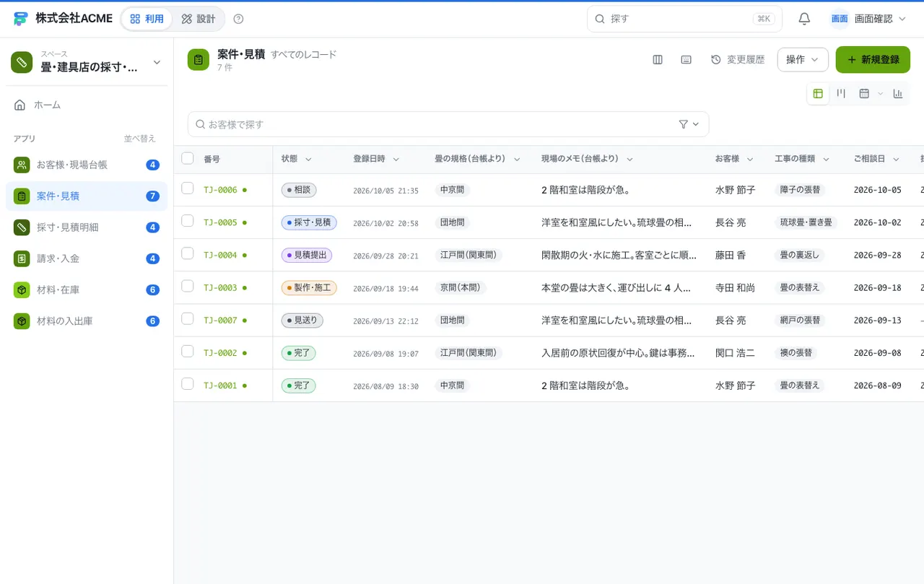Click the column layout icon beside 変更履歴
Screen dimensions: 924x584
(658, 60)
